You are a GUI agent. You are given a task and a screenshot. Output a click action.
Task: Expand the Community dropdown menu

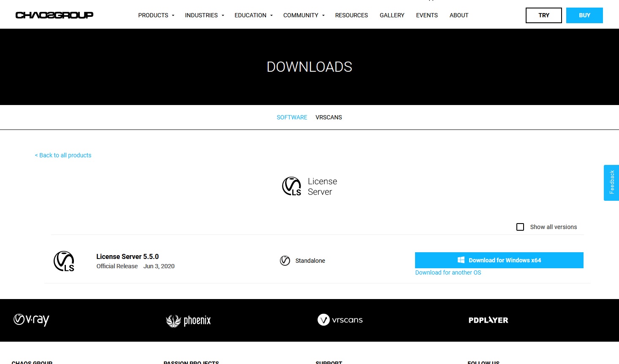[304, 15]
